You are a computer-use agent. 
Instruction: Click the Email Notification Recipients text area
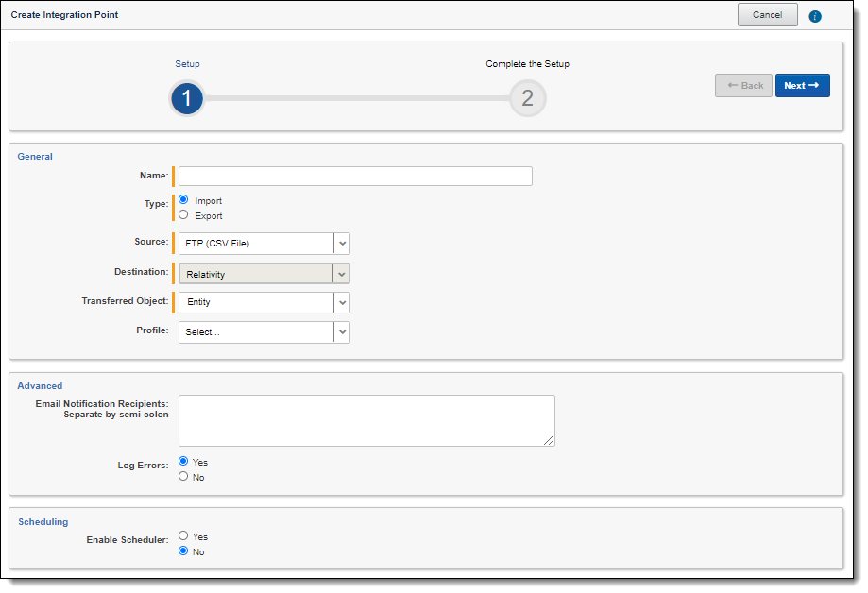pos(366,420)
